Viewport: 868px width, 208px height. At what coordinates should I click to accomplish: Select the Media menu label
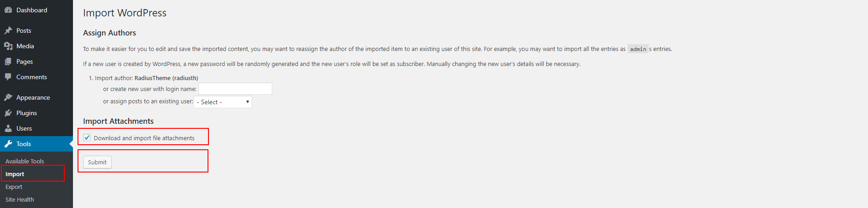[25, 46]
